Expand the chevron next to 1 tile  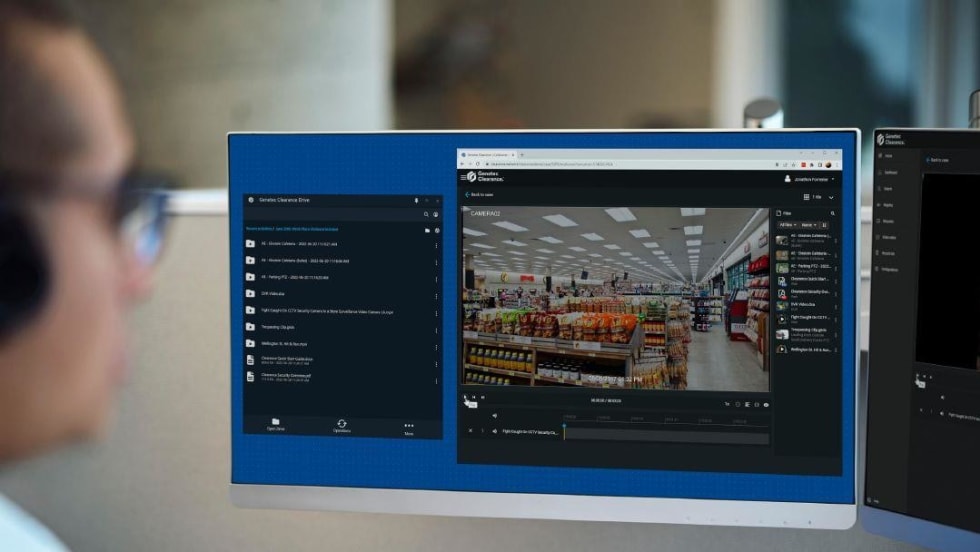[x=830, y=197]
